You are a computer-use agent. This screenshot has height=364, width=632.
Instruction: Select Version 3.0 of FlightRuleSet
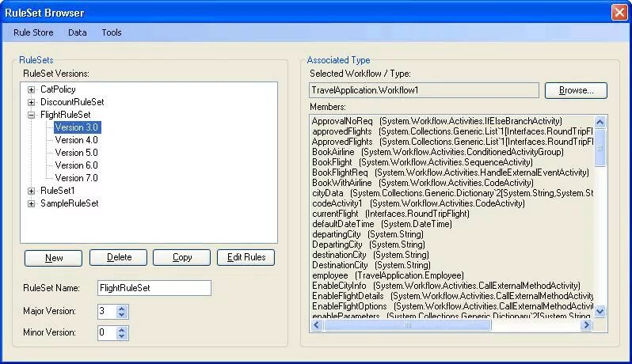[x=77, y=127]
